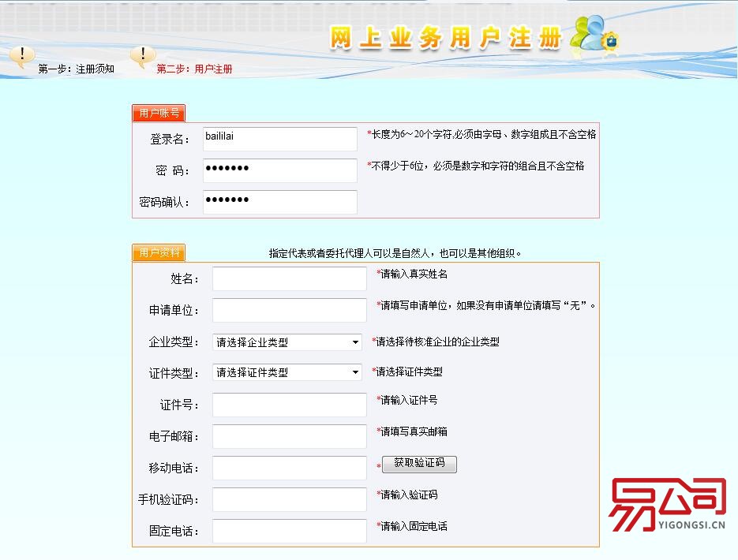Open the 证件类型 dropdown

pyautogui.click(x=287, y=371)
